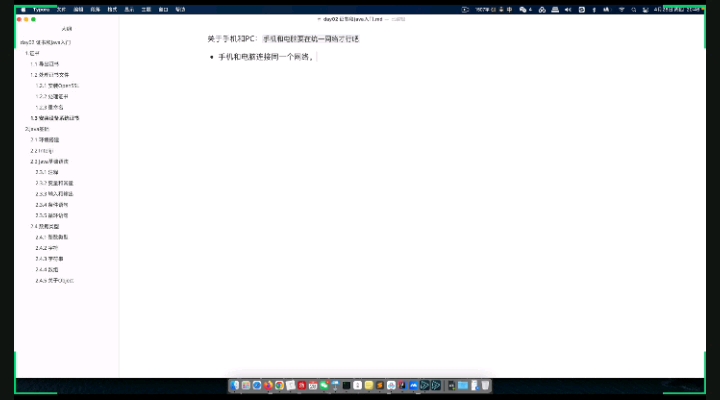Open Spotlight search in menu bar
Image resolution: width=720 pixels, height=400 pixels.
(x=634, y=10)
